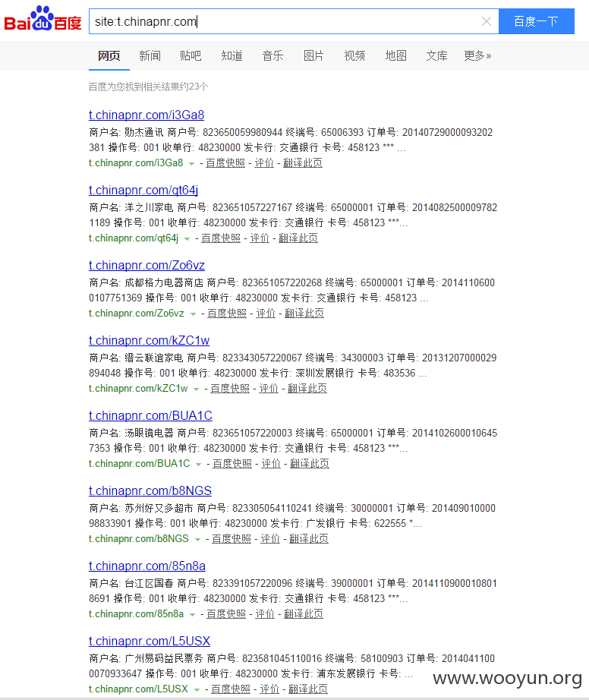Click 评价 for the kZC1w result
Image resolution: width=589 pixels, height=700 pixels.
click(x=269, y=389)
